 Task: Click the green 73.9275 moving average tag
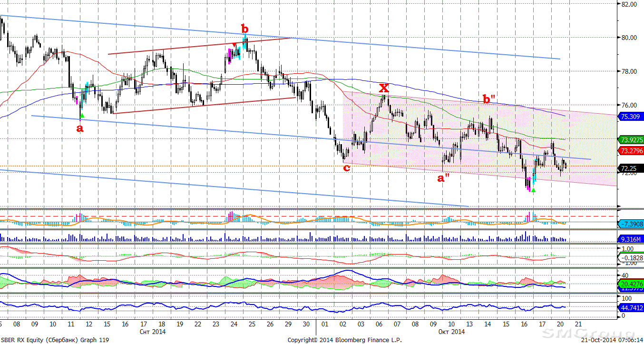(630, 140)
